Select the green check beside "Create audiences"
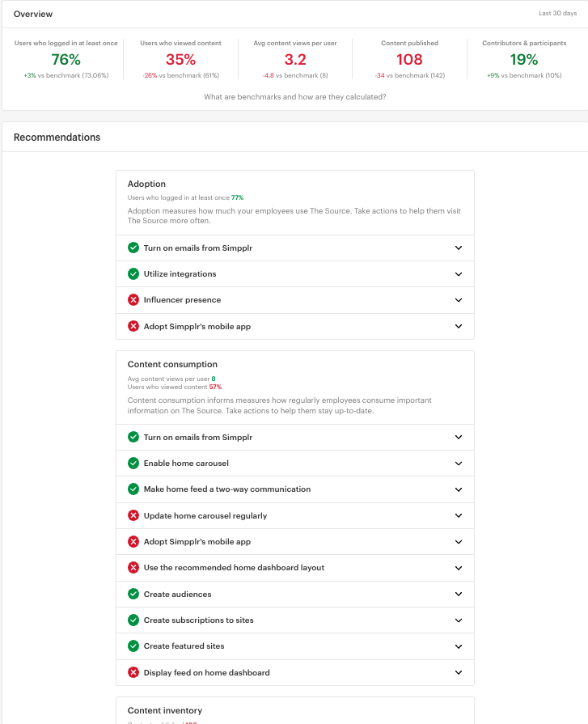 pyautogui.click(x=133, y=594)
